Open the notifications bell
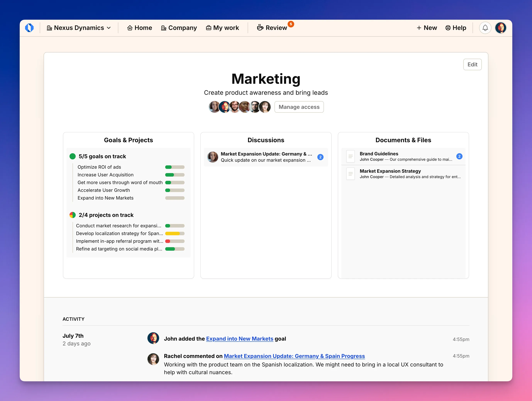The width and height of the screenshot is (532, 401). [x=485, y=28]
